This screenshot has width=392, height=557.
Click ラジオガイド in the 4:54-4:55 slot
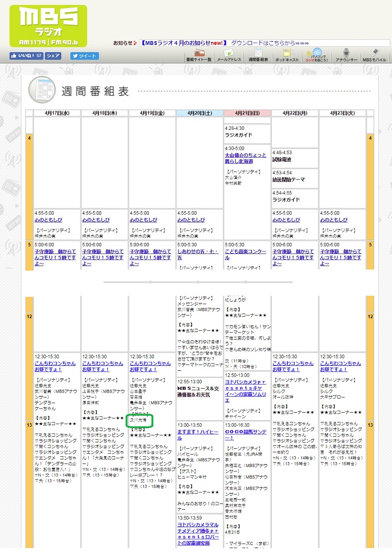tap(286, 200)
